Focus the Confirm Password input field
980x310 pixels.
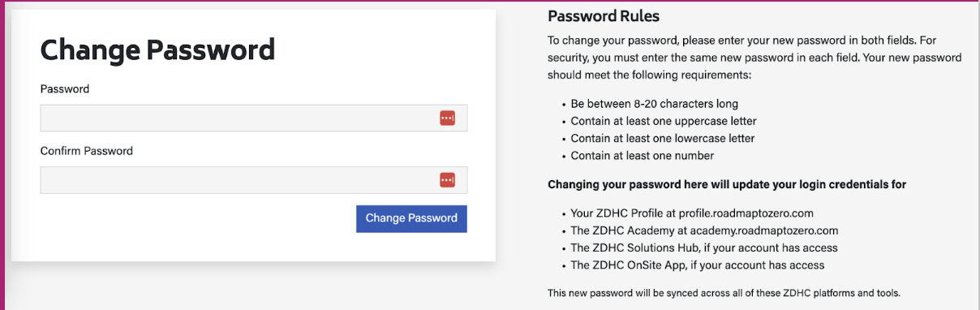click(x=254, y=179)
